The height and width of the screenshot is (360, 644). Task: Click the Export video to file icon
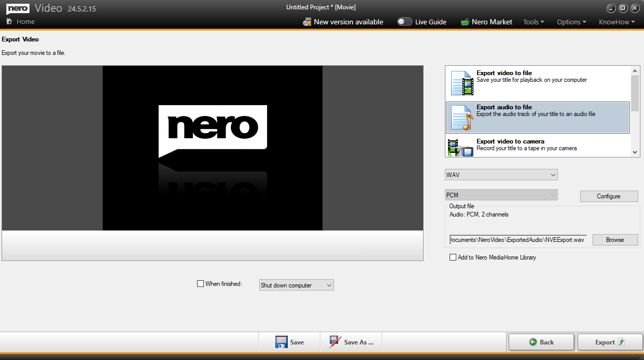click(461, 83)
